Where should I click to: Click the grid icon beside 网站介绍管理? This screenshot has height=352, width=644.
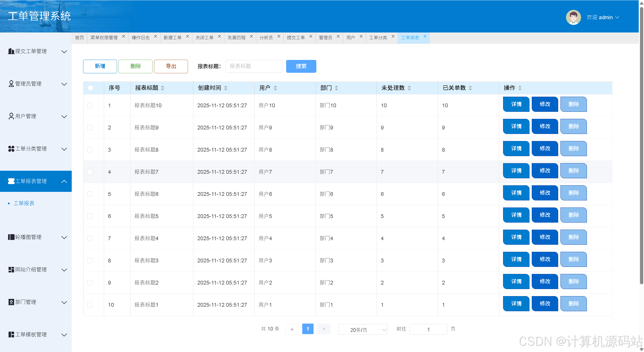pos(11,270)
